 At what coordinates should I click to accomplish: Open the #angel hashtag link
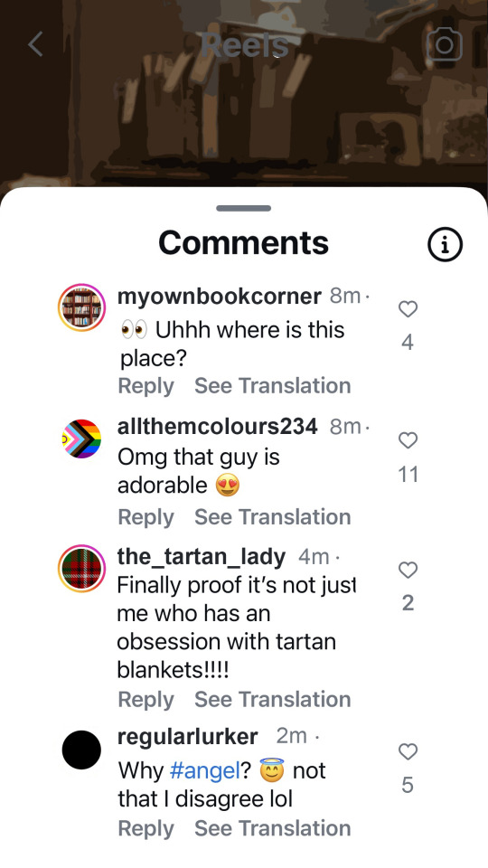point(205,770)
